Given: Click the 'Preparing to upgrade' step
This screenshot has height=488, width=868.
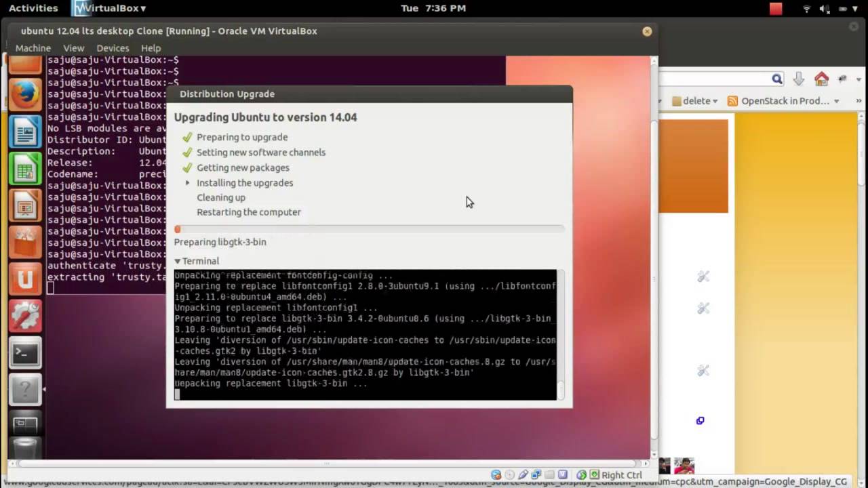Looking at the screenshot, I should [242, 137].
